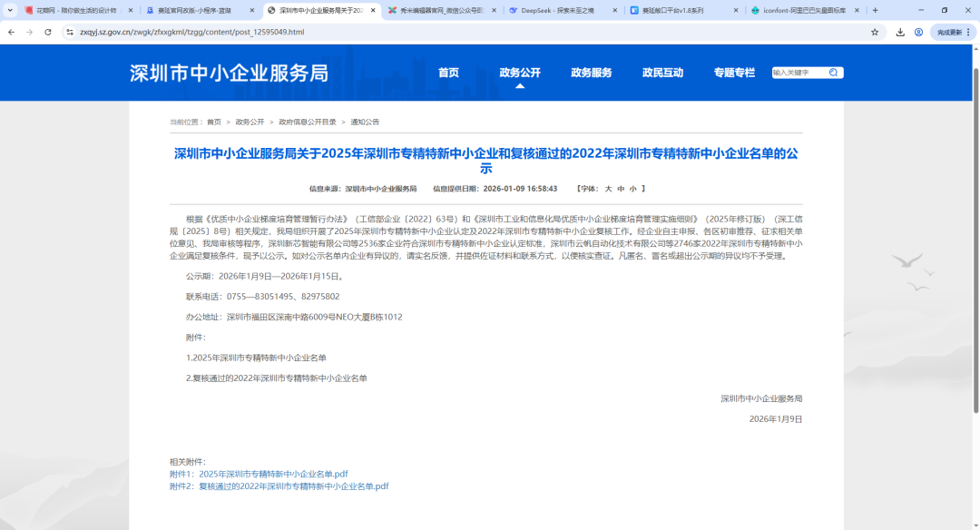This screenshot has height=530, width=980.
Task: Bookmark this page with the star icon
Action: (875, 32)
